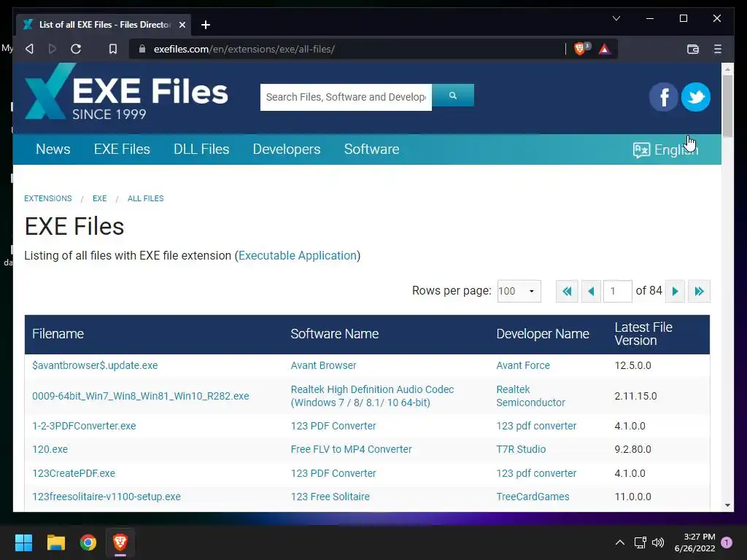Follow the Executable Application link
747x560 pixels.
point(298,256)
